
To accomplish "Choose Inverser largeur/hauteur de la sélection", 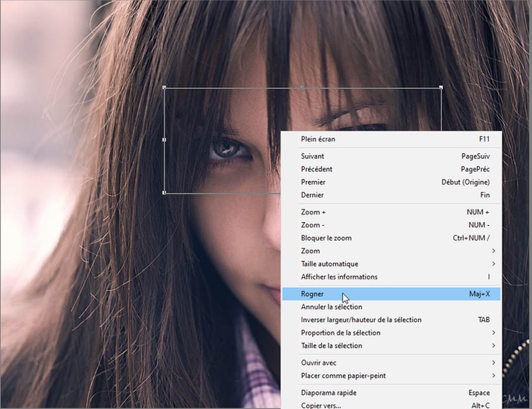I will [x=361, y=320].
